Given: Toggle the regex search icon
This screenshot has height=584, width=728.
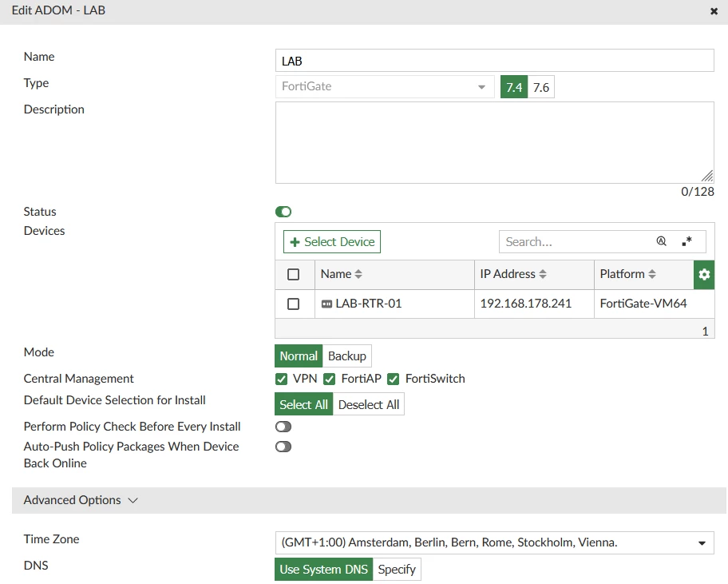Looking at the screenshot, I should pyautogui.click(x=687, y=241).
